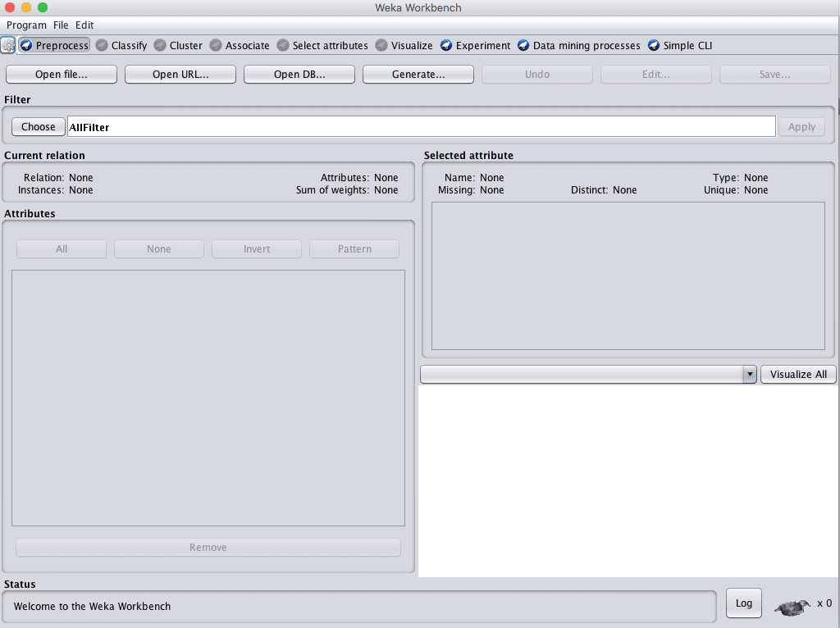The height and width of the screenshot is (628, 840).
Task: Click the Visualize All button
Action: point(798,374)
